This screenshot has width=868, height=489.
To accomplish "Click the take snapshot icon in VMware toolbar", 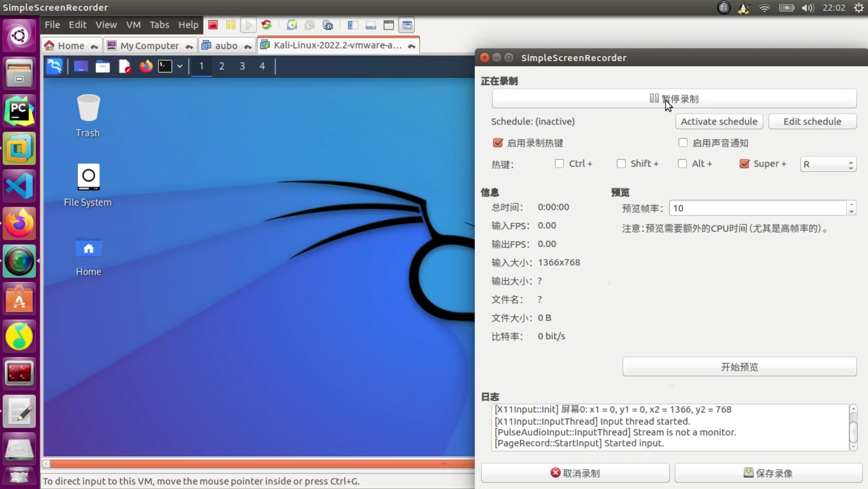I will pyautogui.click(x=292, y=25).
